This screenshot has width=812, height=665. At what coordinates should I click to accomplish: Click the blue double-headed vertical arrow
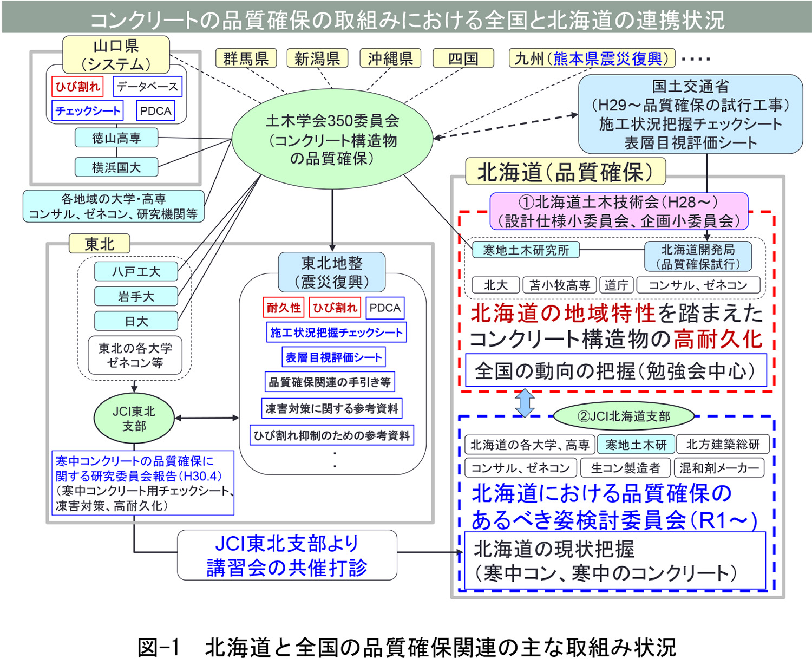(x=525, y=403)
